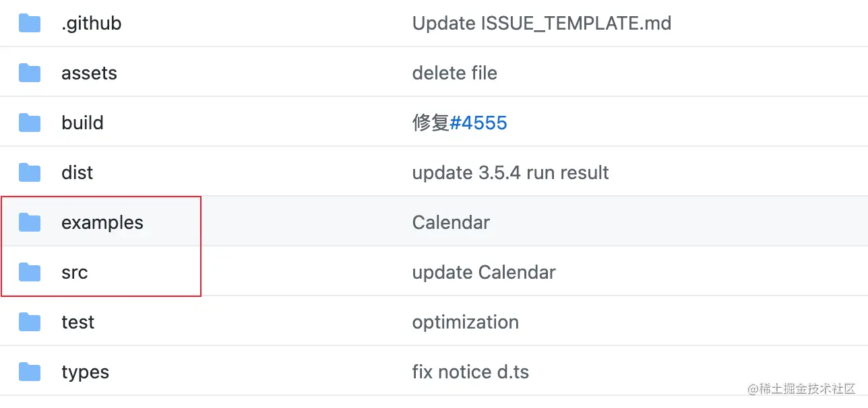Click the types folder icon
This screenshot has height=408, width=868.
point(30,372)
